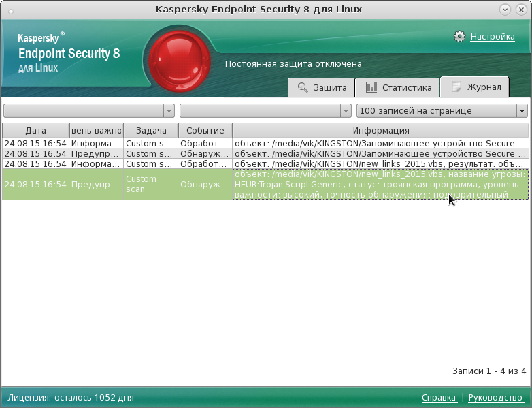The width and height of the screenshot is (532, 408).
Task: Open the second empty filter dropdown
Action: (265, 111)
